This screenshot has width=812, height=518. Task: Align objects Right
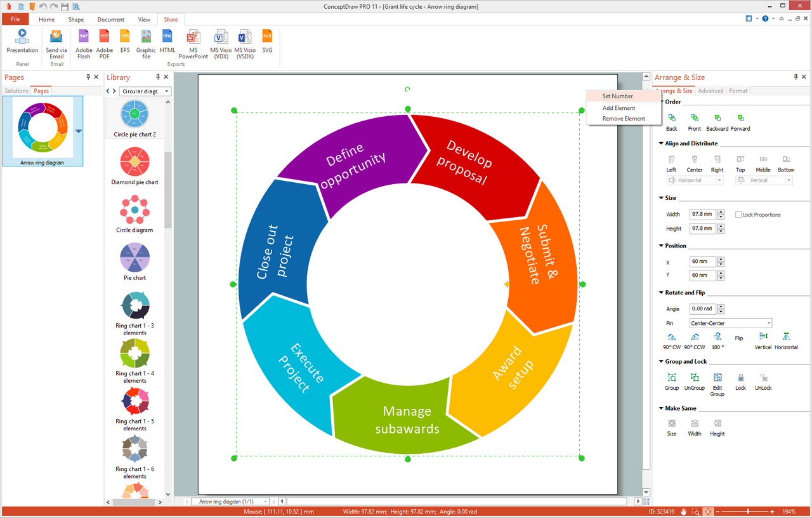pyautogui.click(x=717, y=163)
